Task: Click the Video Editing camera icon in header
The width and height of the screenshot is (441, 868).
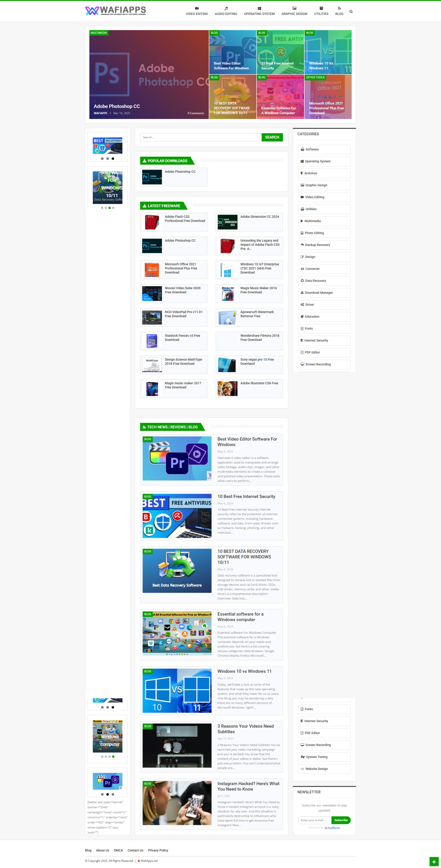Action: (x=197, y=8)
